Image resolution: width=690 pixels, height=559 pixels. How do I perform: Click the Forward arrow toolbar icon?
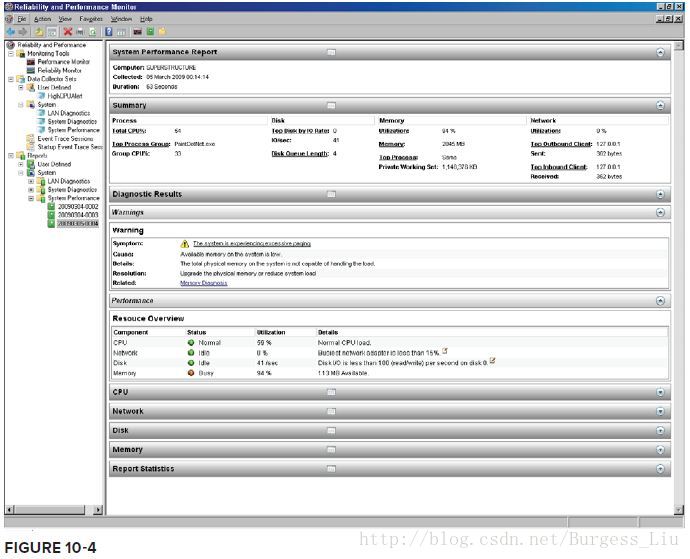tap(22, 32)
